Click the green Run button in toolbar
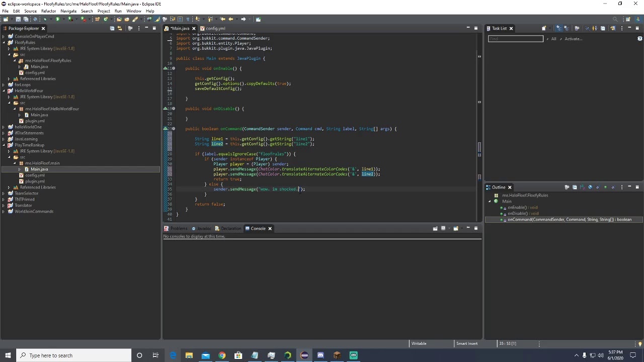 pyautogui.click(x=58, y=19)
